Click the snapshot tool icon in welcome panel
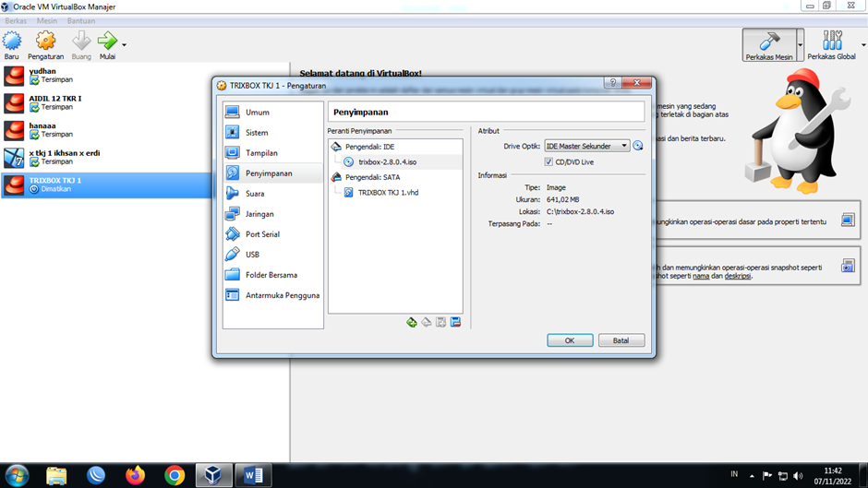The height and width of the screenshot is (488, 868). [x=848, y=266]
